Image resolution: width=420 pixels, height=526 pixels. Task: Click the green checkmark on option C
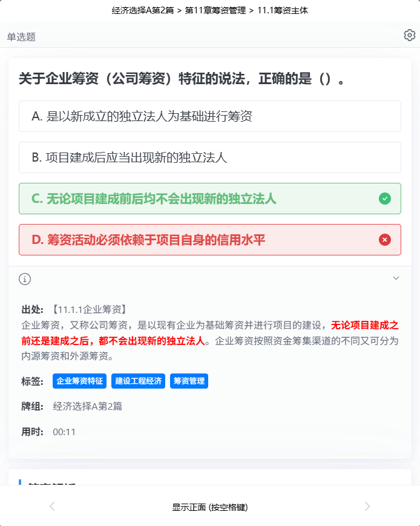385,199
